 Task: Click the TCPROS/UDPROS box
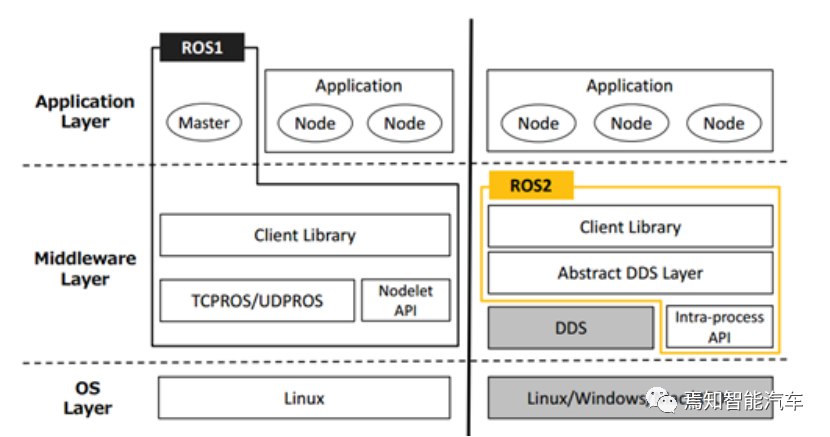pos(257,301)
